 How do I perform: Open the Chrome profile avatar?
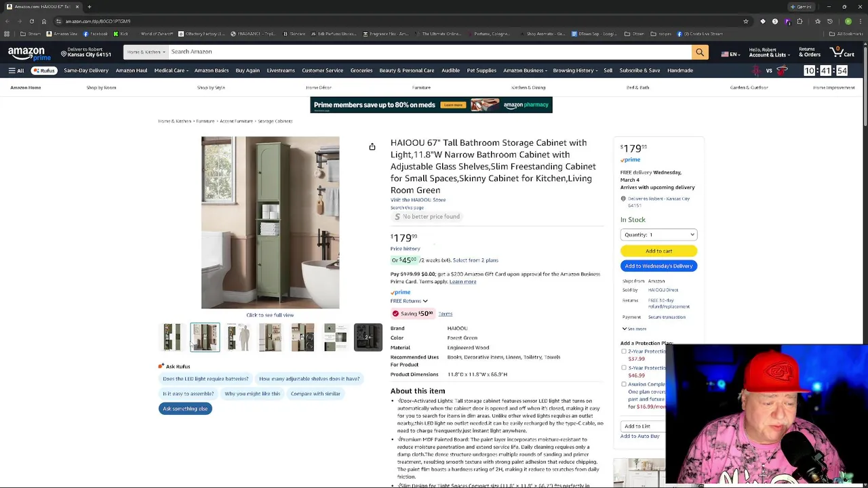[848, 21]
